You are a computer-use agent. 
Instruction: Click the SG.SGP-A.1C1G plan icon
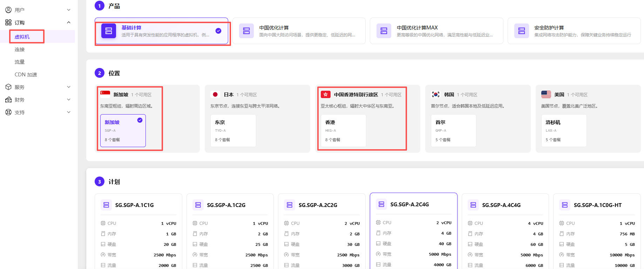(x=106, y=205)
